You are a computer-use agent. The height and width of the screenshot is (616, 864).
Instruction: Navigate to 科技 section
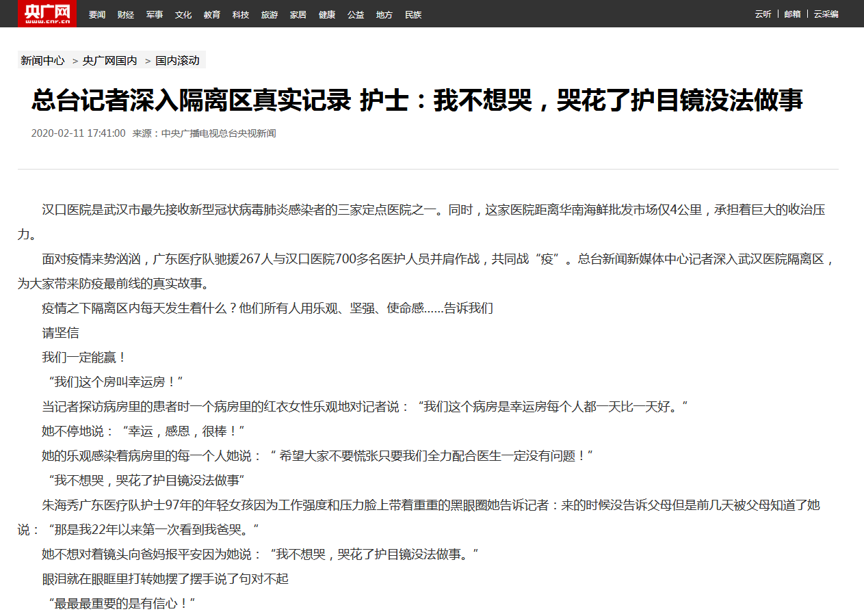point(241,14)
